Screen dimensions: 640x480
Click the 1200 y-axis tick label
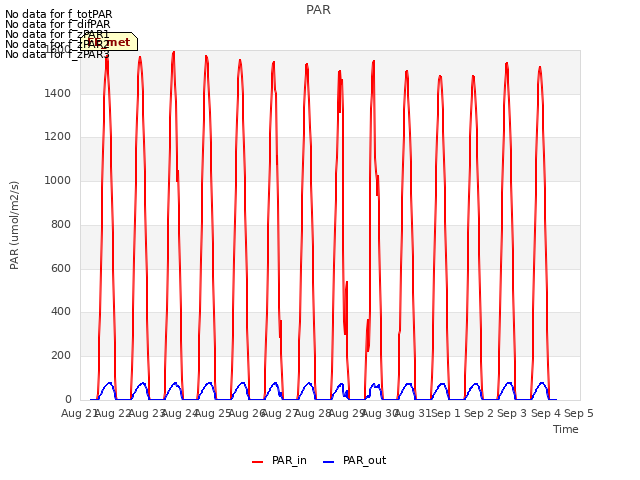pos(58,136)
